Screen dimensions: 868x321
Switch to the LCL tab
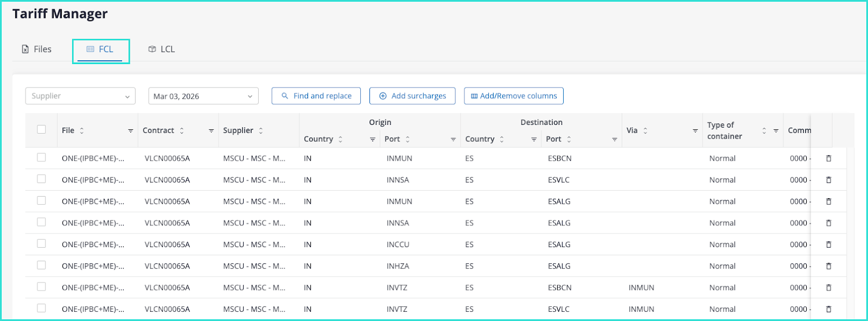pyautogui.click(x=162, y=49)
